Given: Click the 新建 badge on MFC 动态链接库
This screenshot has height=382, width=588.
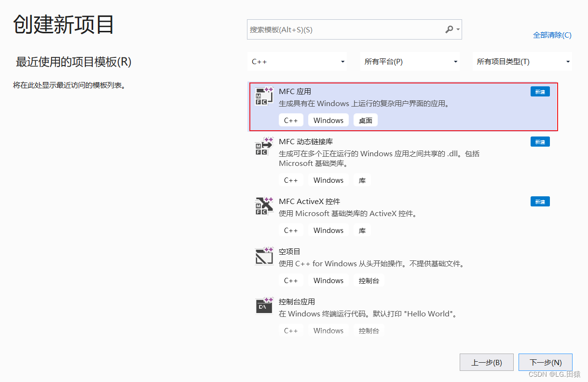Looking at the screenshot, I should [x=540, y=142].
